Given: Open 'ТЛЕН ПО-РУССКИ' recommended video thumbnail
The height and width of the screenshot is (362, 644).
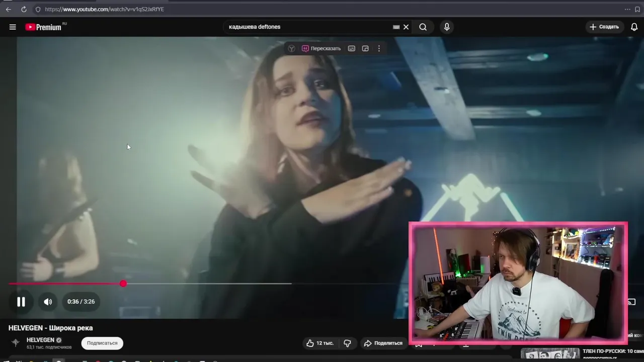Looking at the screenshot, I should (550, 355).
